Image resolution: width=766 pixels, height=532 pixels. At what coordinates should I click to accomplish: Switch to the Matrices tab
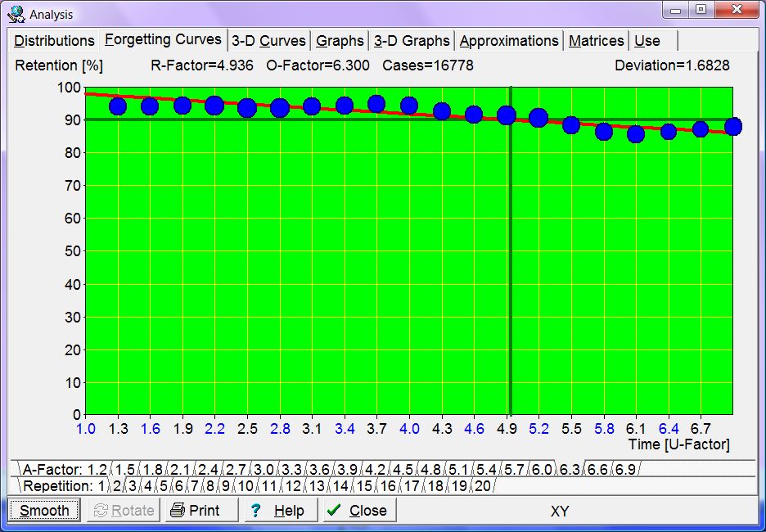(x=596, y=41)
